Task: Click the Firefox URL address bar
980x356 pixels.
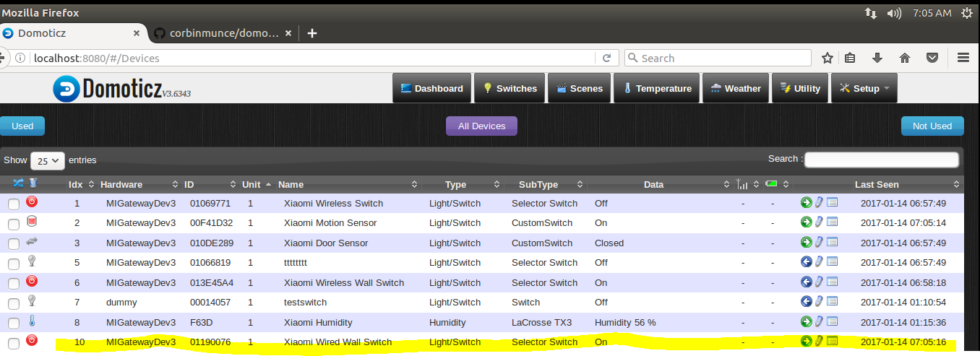Action: click(x=313, y=58)
